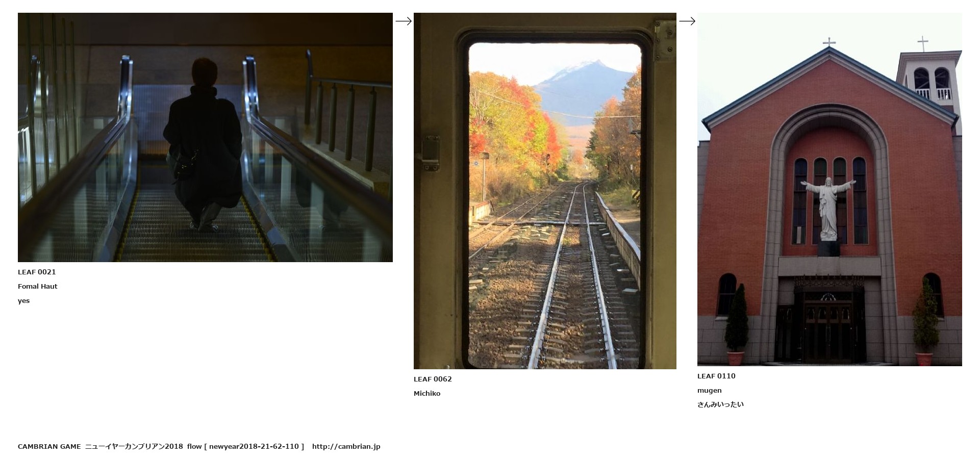980x459 pixels.
Task: Click the caption text yes
Action: (x=24, y=300)
